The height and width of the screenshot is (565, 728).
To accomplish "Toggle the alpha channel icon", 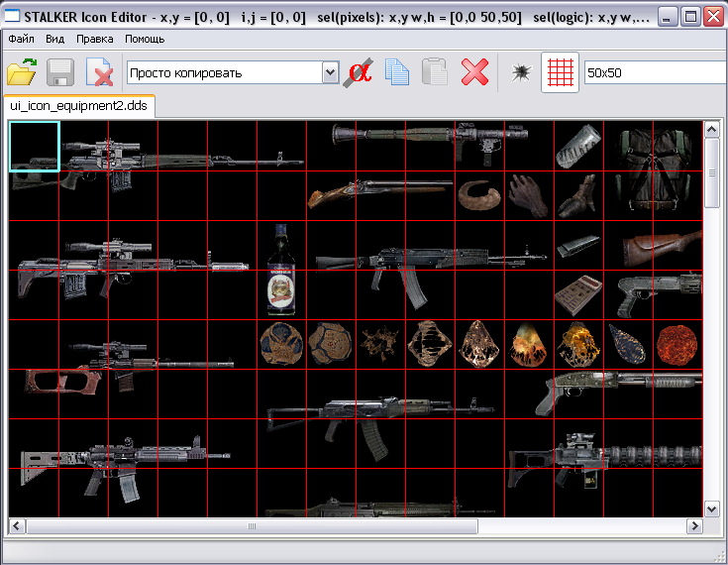I will coord(360,72).
